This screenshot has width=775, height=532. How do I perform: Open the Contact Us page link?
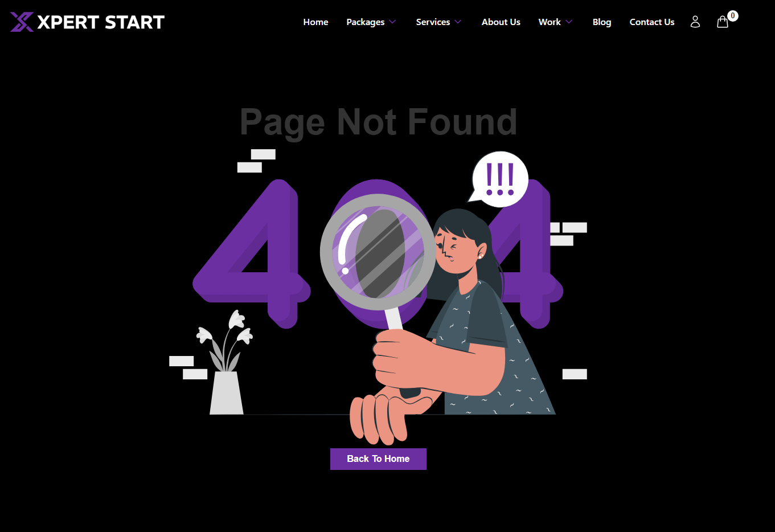pyautogui.click(x=652, y=22)
